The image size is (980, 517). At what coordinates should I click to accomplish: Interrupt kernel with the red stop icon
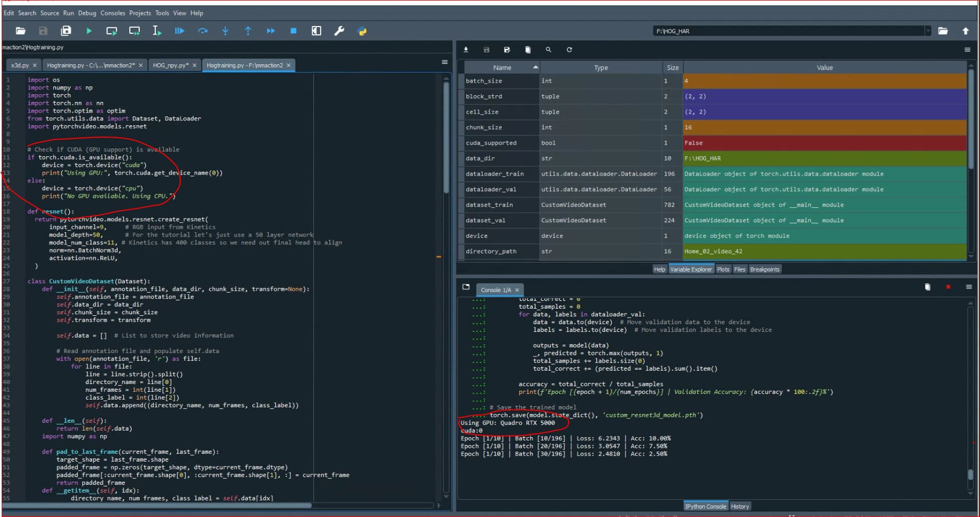(x=948, y=287)
